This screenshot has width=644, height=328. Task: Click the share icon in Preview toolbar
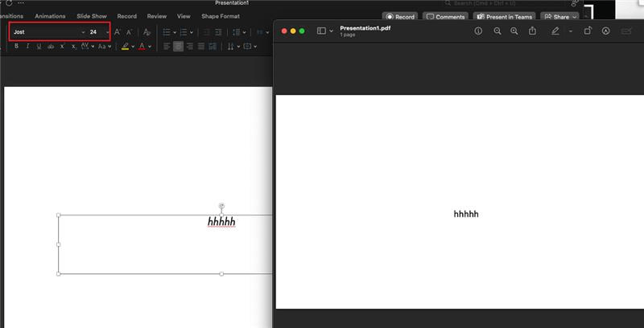(x=532, y=31)
